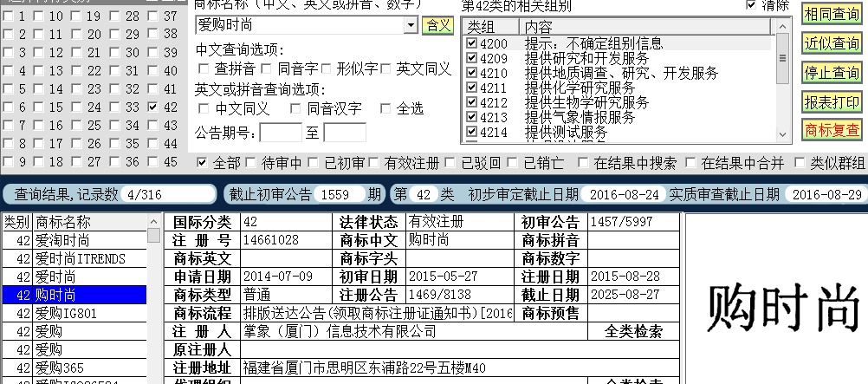Click the 4/316 record count field

pyautogui.click(x=168, y=194)
